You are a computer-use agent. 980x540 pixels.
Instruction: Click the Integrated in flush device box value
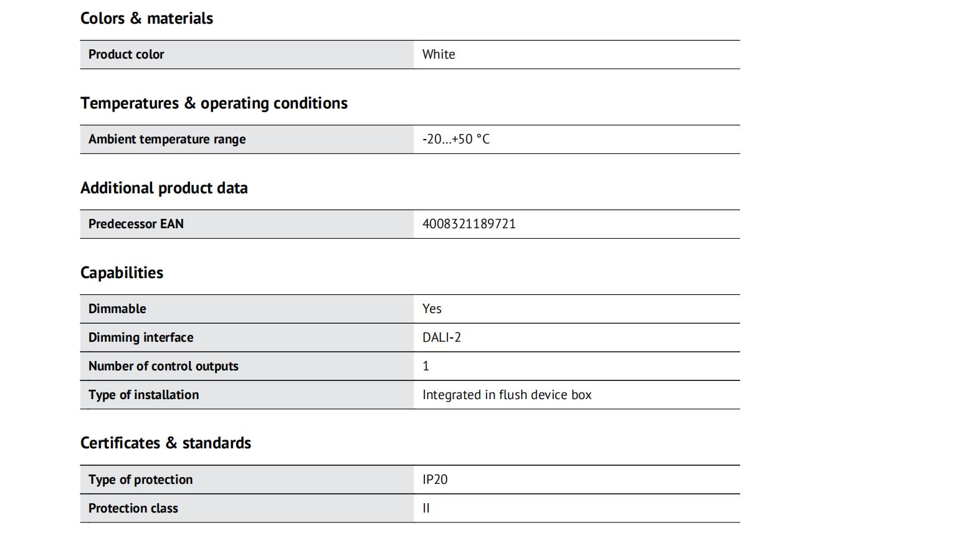tap(507, 395)
